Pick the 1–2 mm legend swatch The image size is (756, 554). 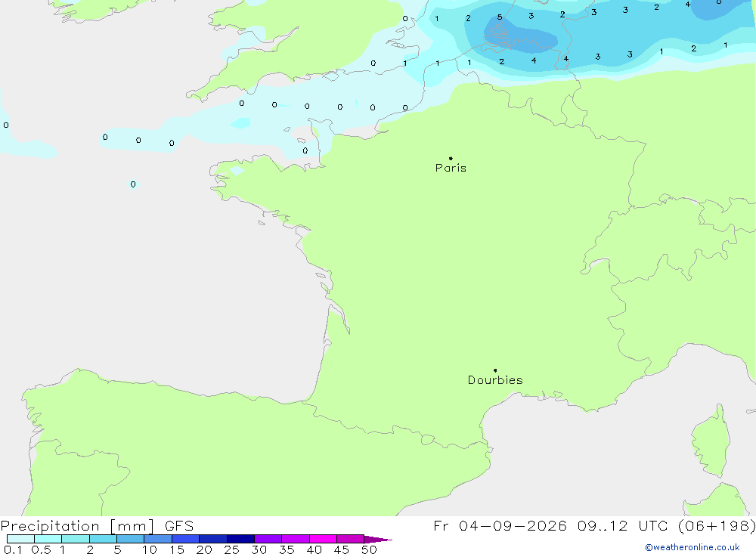75,539
